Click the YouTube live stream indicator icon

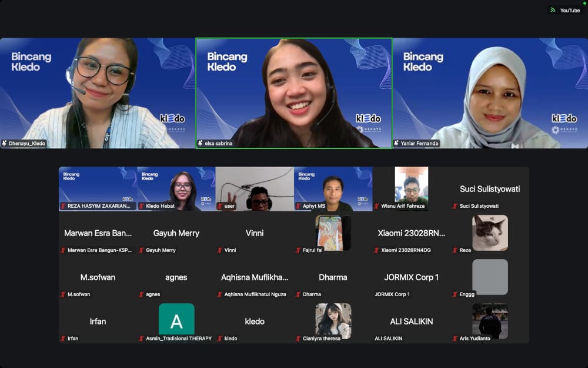coord(553,10)
